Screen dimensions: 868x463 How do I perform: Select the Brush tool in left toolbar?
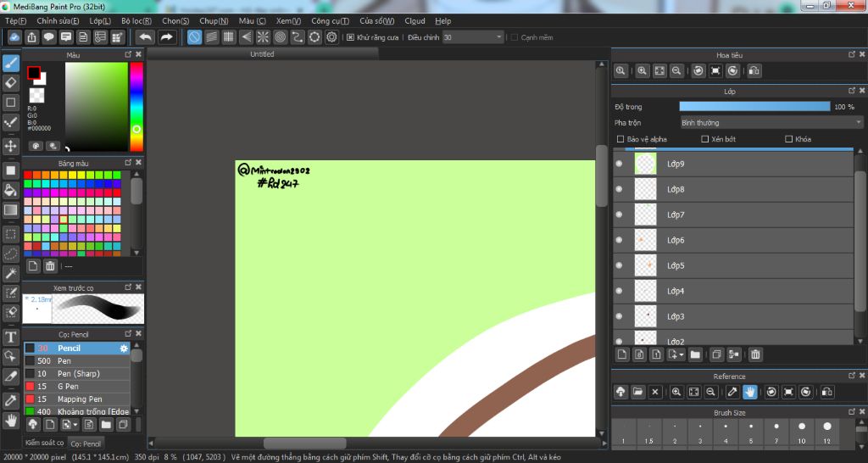10,63
